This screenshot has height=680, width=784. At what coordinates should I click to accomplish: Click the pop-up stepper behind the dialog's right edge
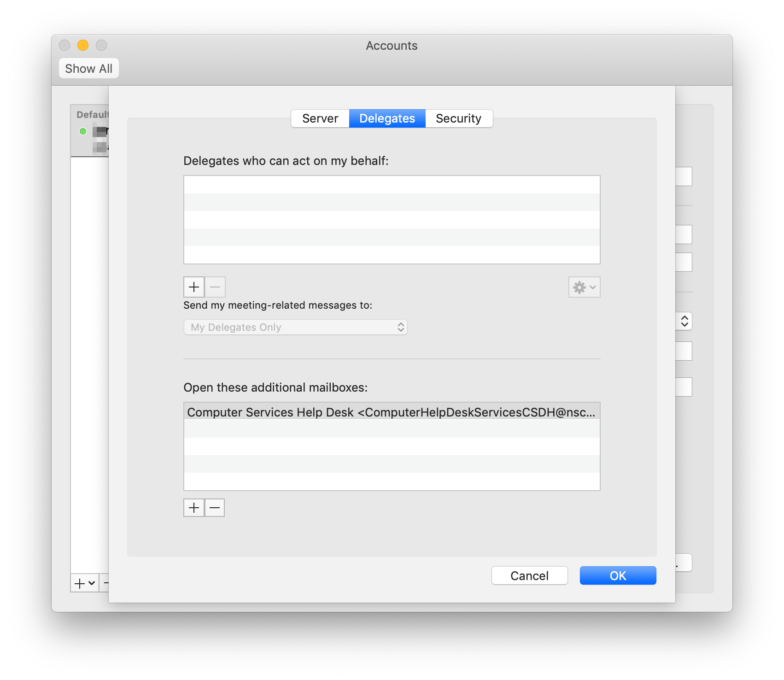pos(685,321)
